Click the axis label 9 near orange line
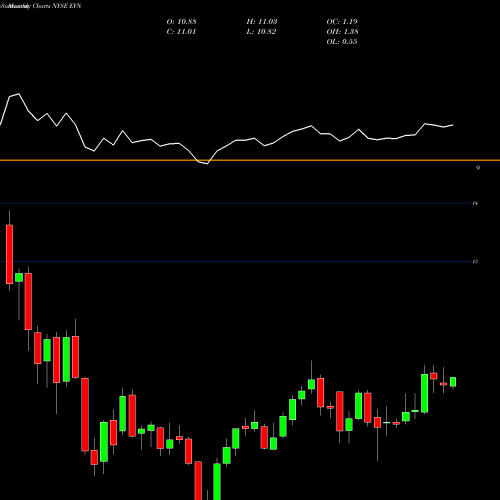This screenshot has width=500, height=500. [x=478, y=168]
